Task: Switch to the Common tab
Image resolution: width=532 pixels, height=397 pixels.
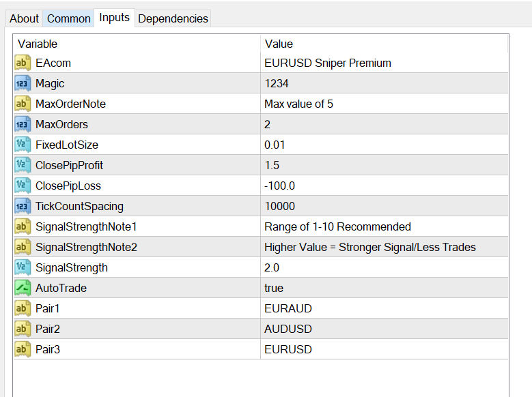Action: coord(68,18)
